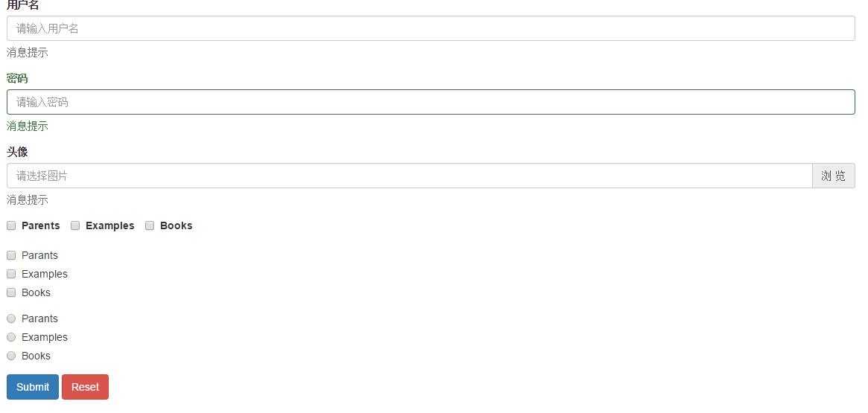Check the bold inline Books checkbox
This screenshot has width=868, height=413.
point(150,225)
